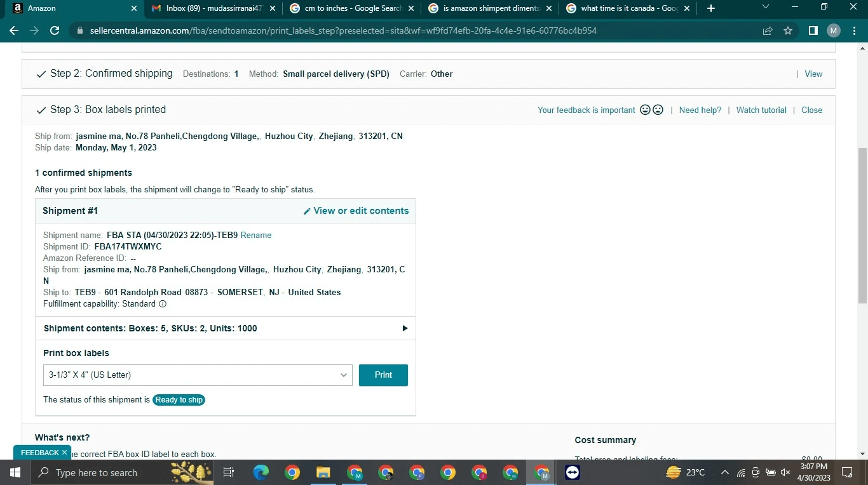Click the happy face feedback icon
The width and height of the screenshot is (868, 485).
point(645,110)
